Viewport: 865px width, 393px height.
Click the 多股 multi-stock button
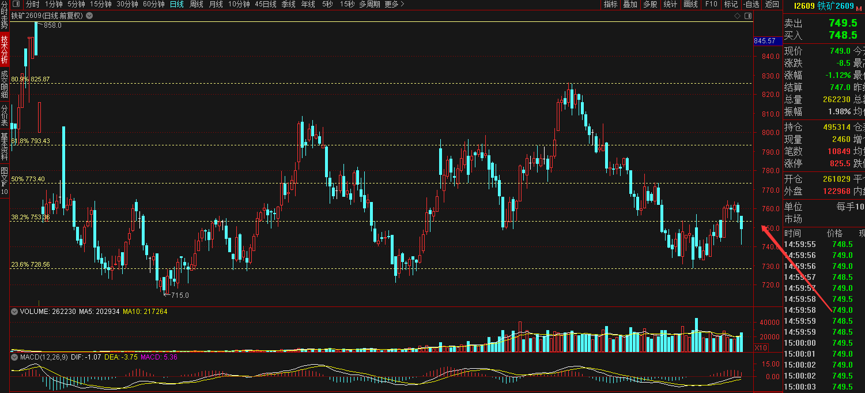pos(650,4)
